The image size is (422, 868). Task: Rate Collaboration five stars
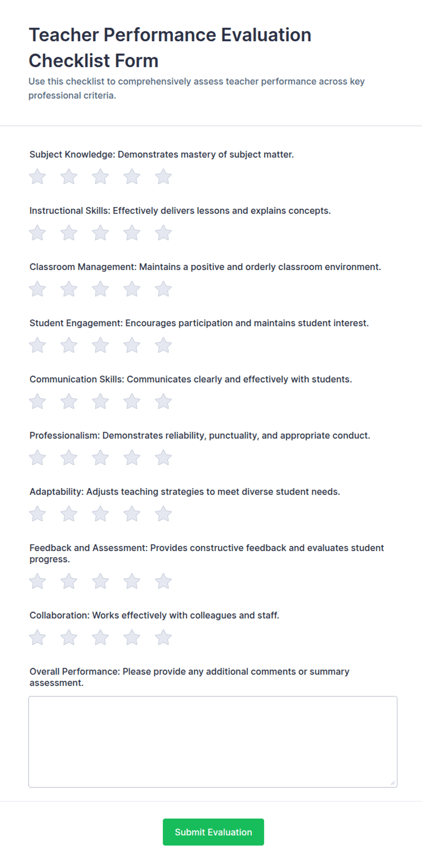click(x=163, y=638)
